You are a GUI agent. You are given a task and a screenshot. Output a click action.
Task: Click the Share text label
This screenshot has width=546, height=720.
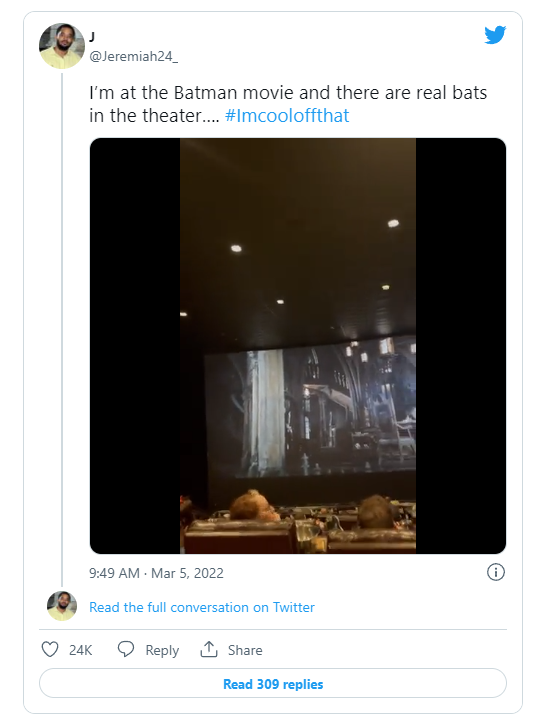coord(245,650)
